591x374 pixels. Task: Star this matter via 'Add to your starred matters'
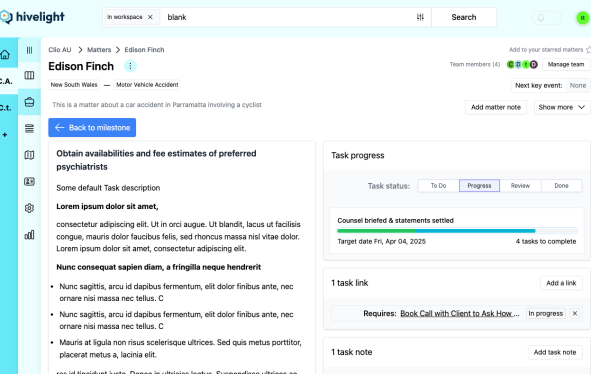point(550,50)
